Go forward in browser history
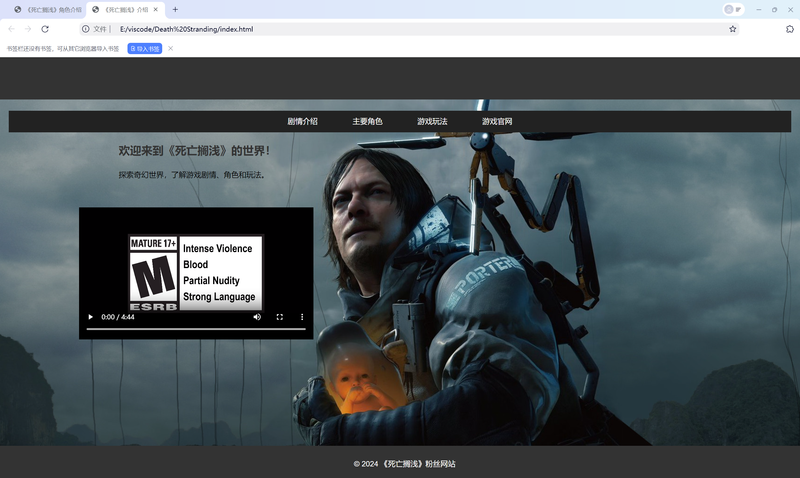This screenshot has height=478, width=800. pos(28,29)
